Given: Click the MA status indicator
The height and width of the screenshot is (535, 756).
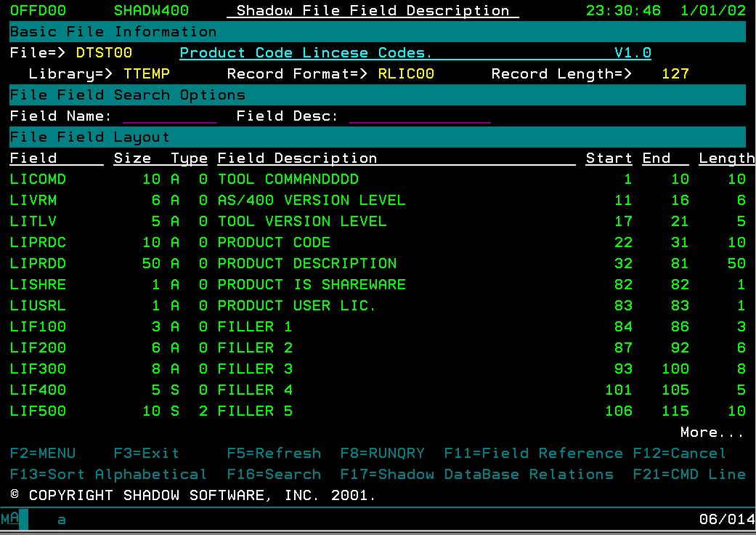Looking at the screenshot, I should pos(10,519).
